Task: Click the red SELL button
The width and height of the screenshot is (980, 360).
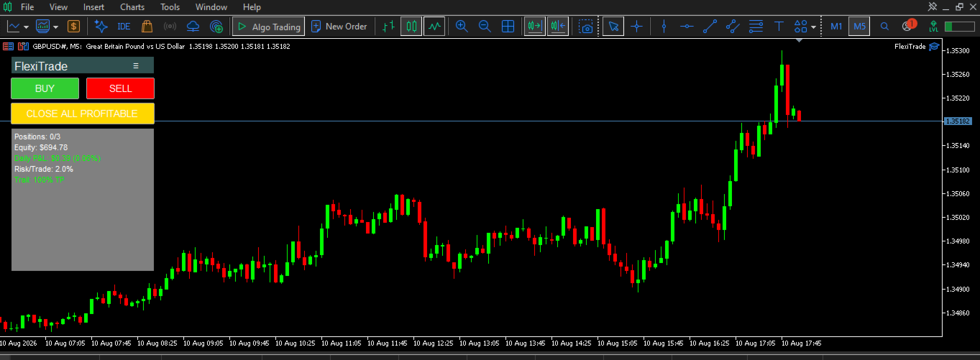Action: pos(120,88)
